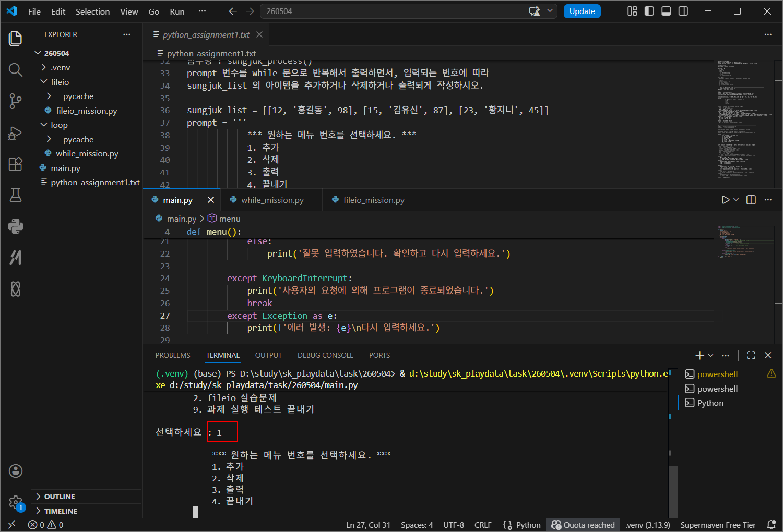Open the Accounts icon in activity bar

[16, 471]
